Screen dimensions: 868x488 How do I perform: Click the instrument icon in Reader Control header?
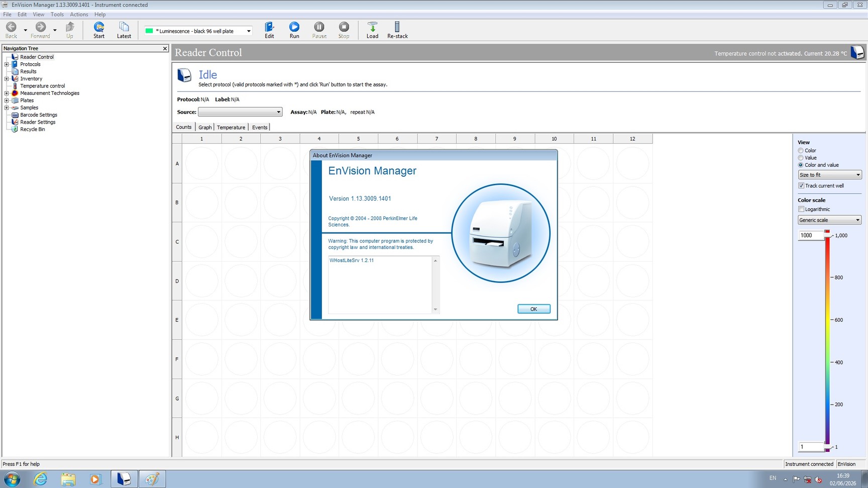click(857, 52)
